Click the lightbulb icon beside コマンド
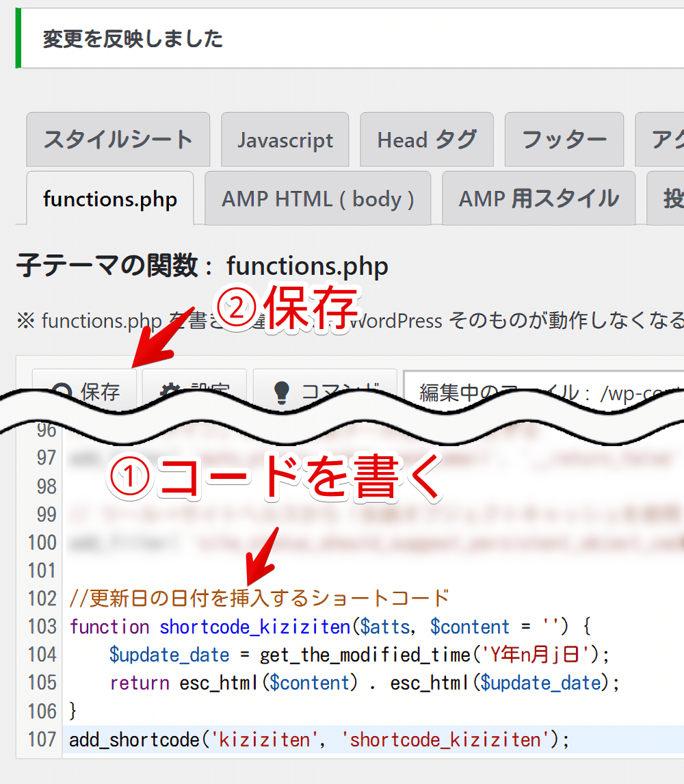Image resolution: width=684 pixels, height=784 pixels. coord(282,393)
